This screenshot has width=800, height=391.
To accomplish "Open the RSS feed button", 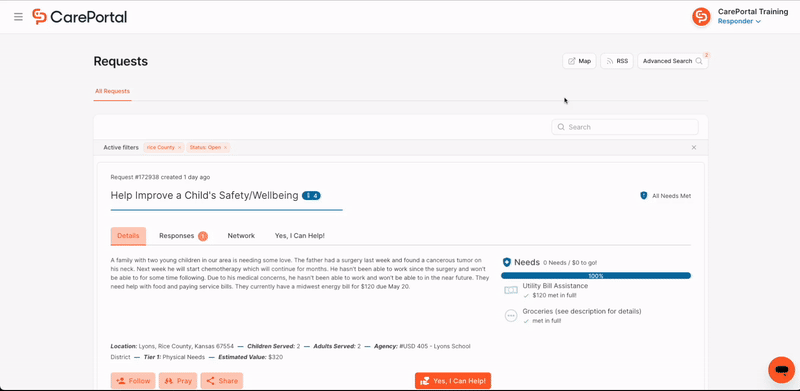I will (617, 61).
